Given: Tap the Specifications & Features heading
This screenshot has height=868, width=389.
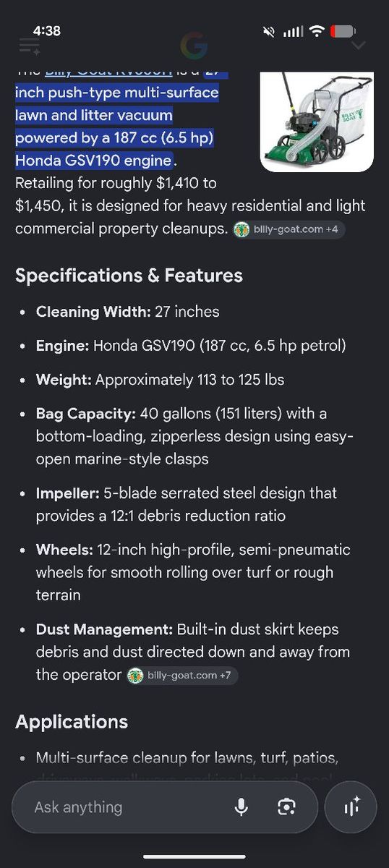Looking at the screenshot, I should [x=129, y=276].
